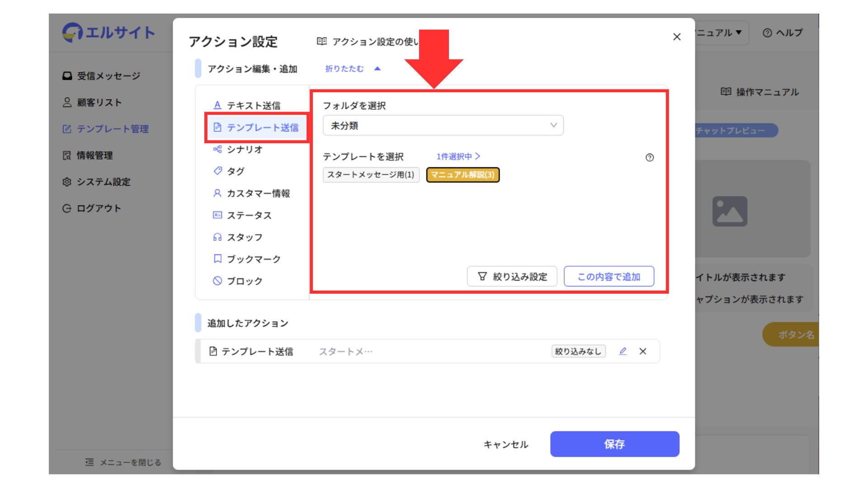Screen dimensions: 868x488
Task: Click the キャンセル button
Action: (x=505, y=444)
